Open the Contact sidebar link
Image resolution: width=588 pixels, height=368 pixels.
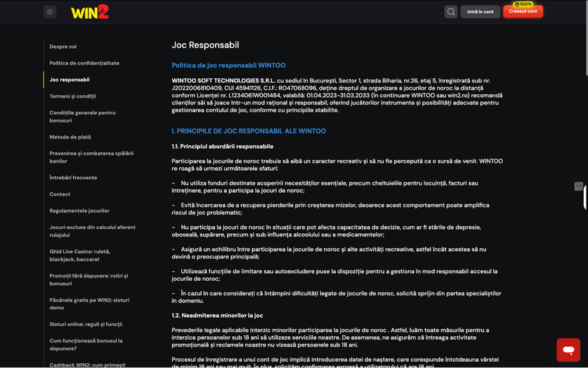(x=59, y=194)
